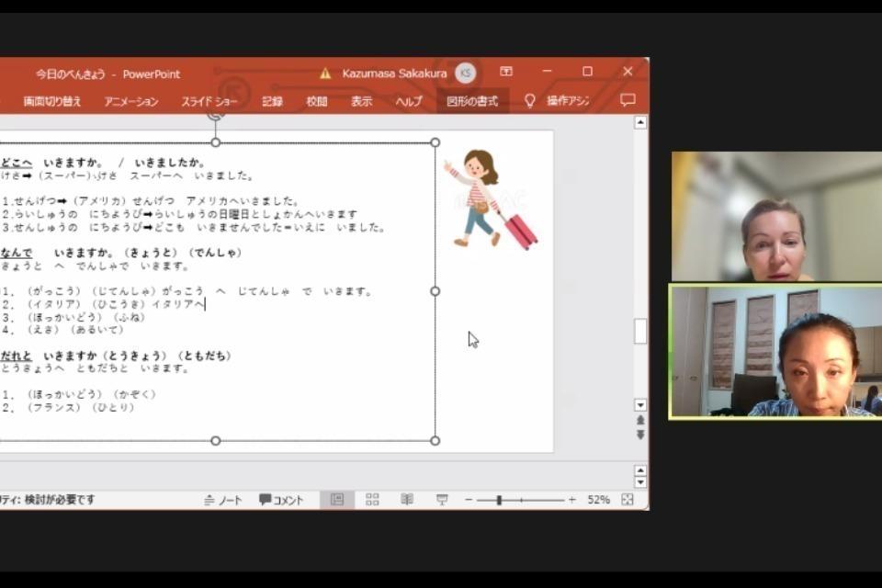Screen dimensions: 882x588
Task: Click the KS account avatar
Action: click(466, 73)
